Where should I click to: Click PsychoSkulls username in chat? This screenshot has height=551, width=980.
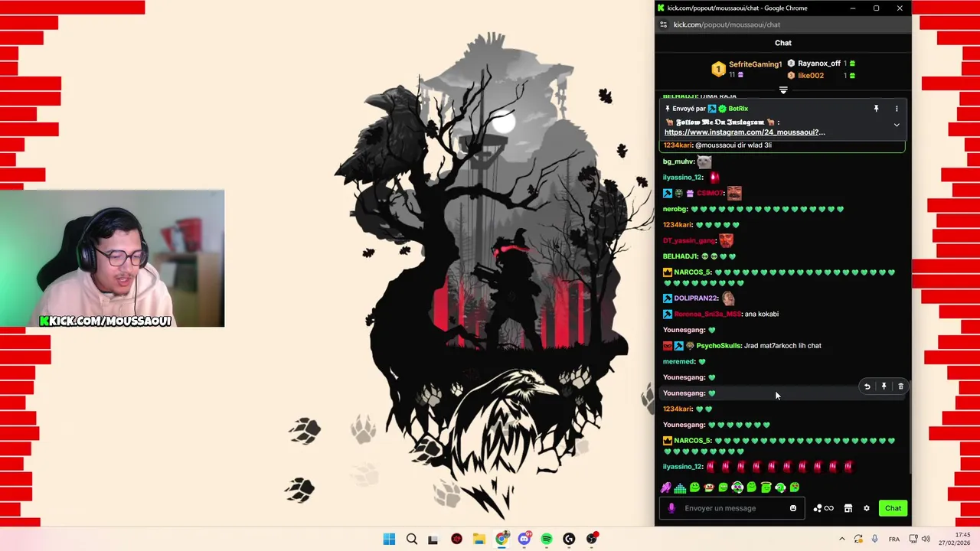(719, 346)
